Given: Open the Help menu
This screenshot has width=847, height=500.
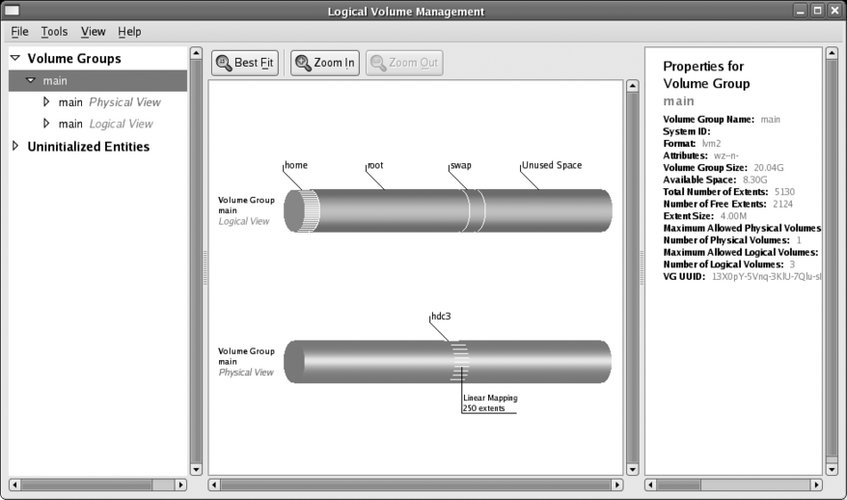Looking at the screenshot, I should point(129,32).
